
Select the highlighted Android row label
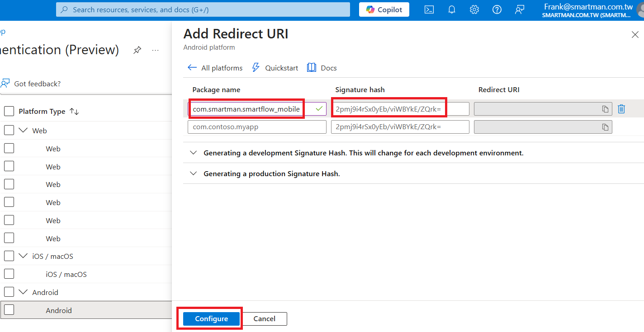[x=59, y=310]
